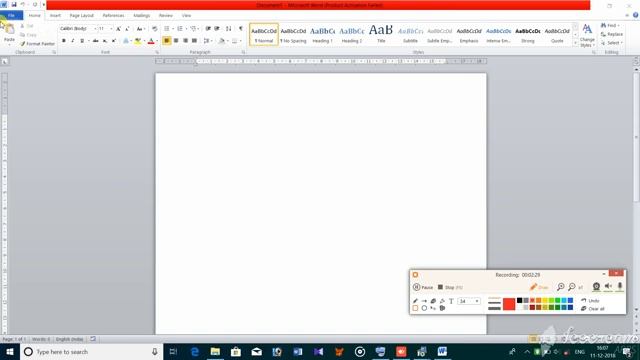This screenshot has height=360, width=640.
Task: Stop the screen recording
Action: tap(450, 287)
